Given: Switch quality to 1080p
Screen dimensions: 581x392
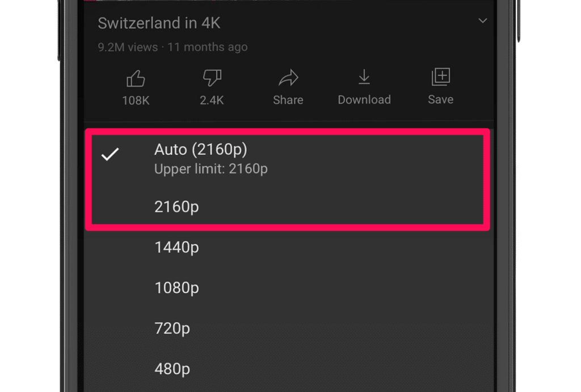Looking at the screenshot, I should pos(176,288).
